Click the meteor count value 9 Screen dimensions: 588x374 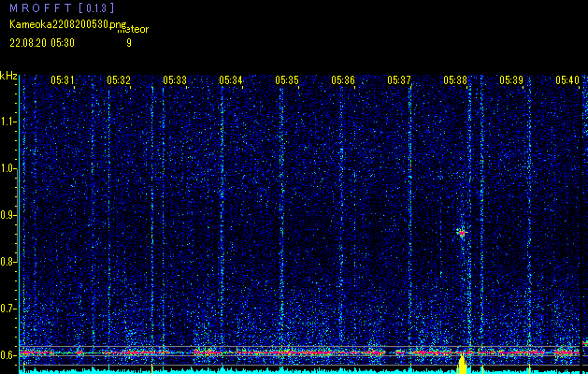coord(129,43)
